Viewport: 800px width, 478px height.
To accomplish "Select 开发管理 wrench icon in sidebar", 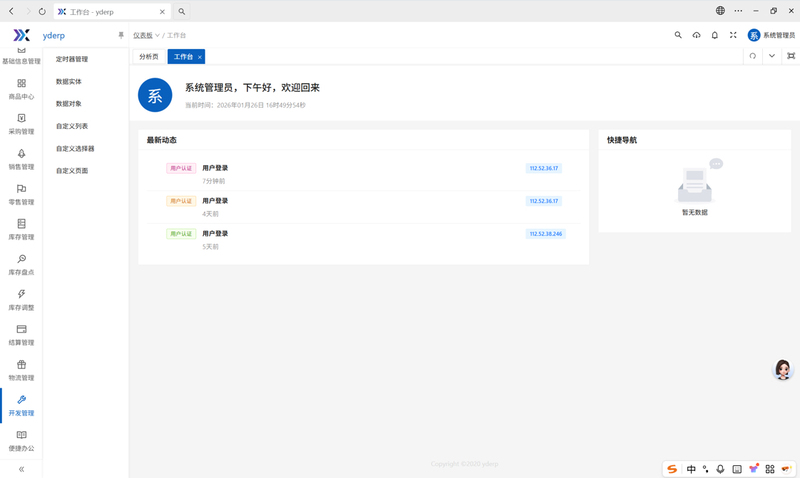I will coord(21,399).
